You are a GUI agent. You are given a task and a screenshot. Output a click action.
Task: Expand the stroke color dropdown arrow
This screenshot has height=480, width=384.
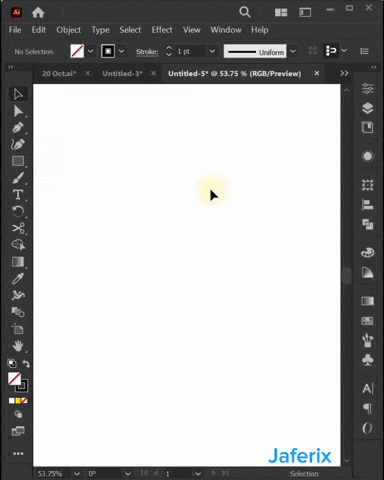point(121,51)
